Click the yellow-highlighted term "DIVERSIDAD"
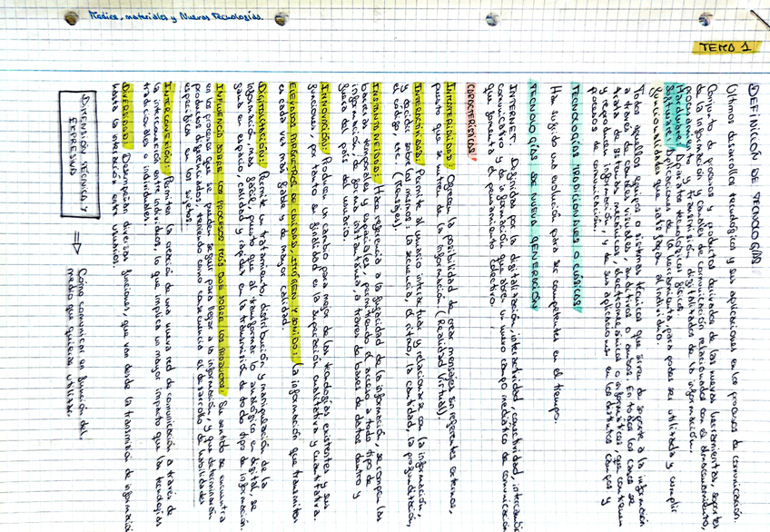Image resolution: width=770 pixels, height=532 pixels. 127,114
